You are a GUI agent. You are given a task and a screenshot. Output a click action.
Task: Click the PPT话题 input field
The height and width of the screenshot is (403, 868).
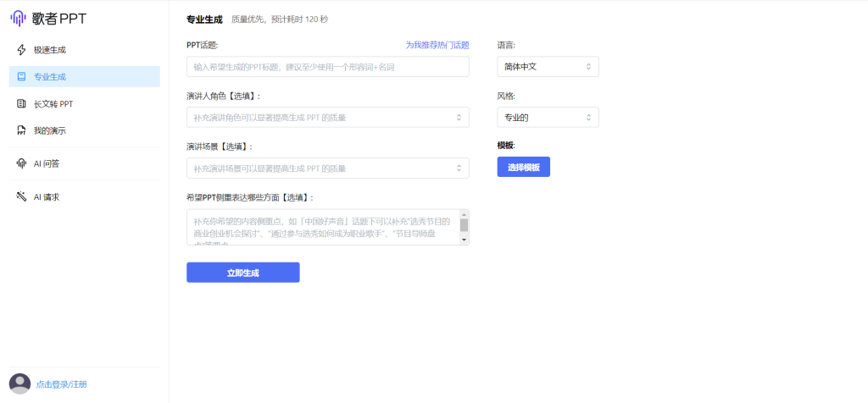(327, 67)
